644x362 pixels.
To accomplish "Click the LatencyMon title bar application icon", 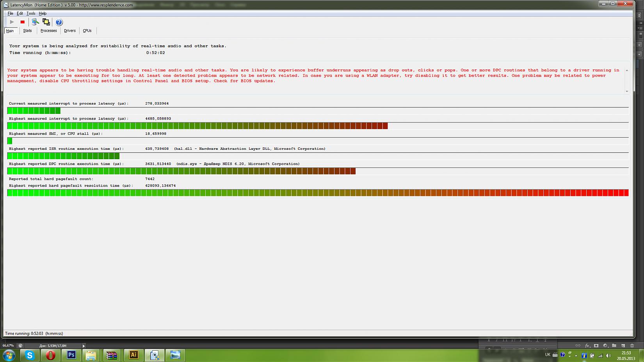I will point(7,5).
